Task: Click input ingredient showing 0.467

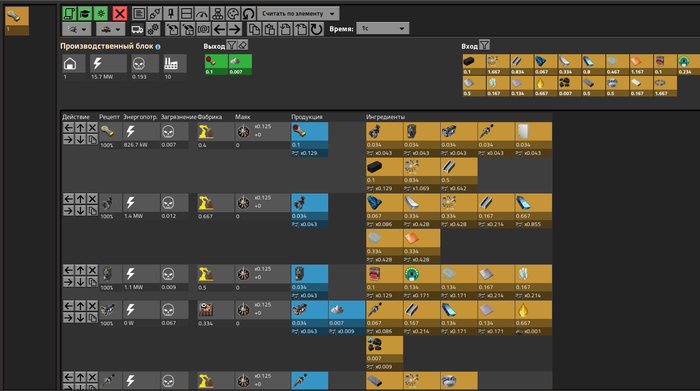Action: click(x=617, y=64)
